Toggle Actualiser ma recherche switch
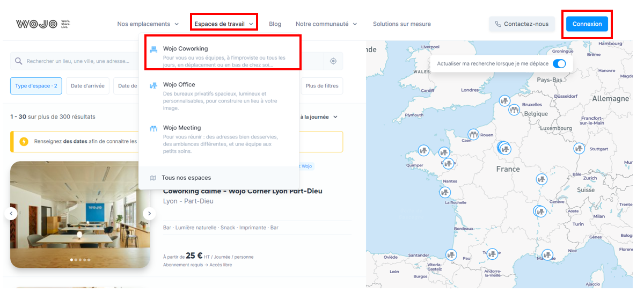Screen dimensions: 644x299 click(559, 63)
